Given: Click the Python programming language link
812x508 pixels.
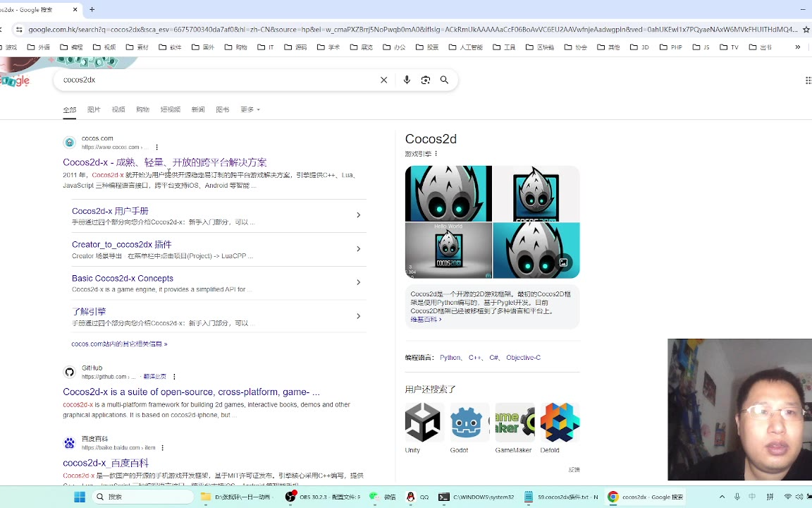Looking at the screenshot, I should (450, 358).
